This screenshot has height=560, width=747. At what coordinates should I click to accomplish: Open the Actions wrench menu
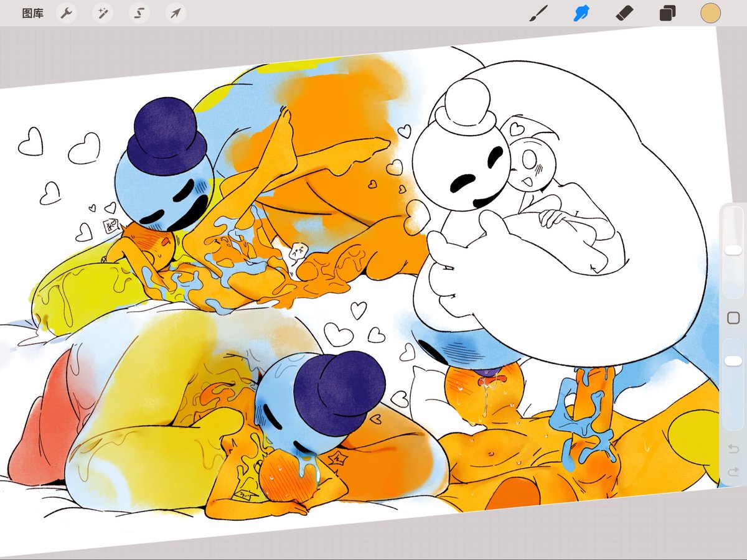coord(66,13)
